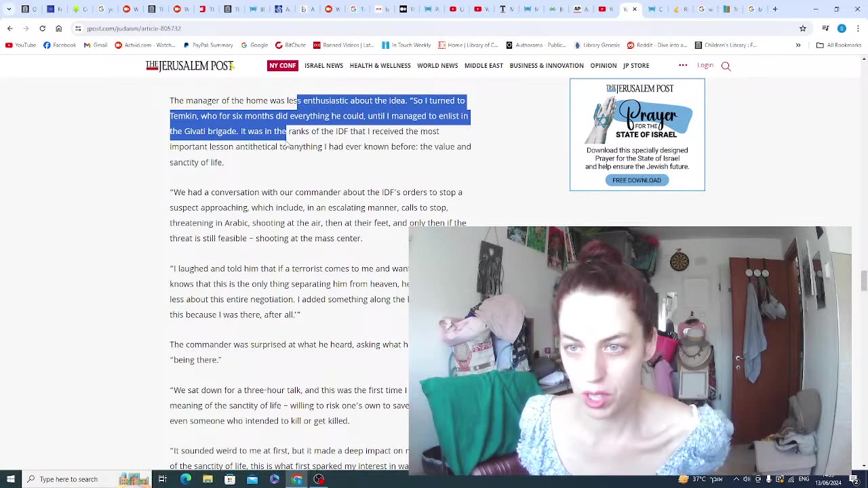Open the All Bookmarks folder
Screen dimensions: 868x488
coord(839,45)
